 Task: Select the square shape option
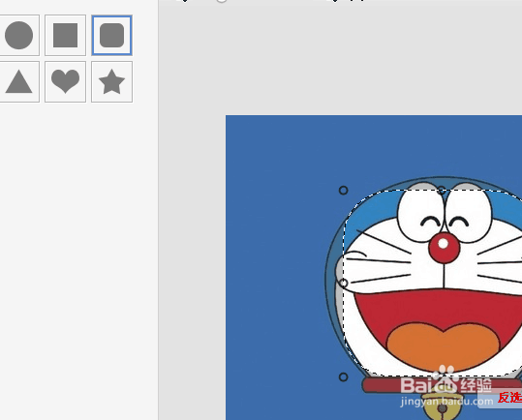[65, 35]
